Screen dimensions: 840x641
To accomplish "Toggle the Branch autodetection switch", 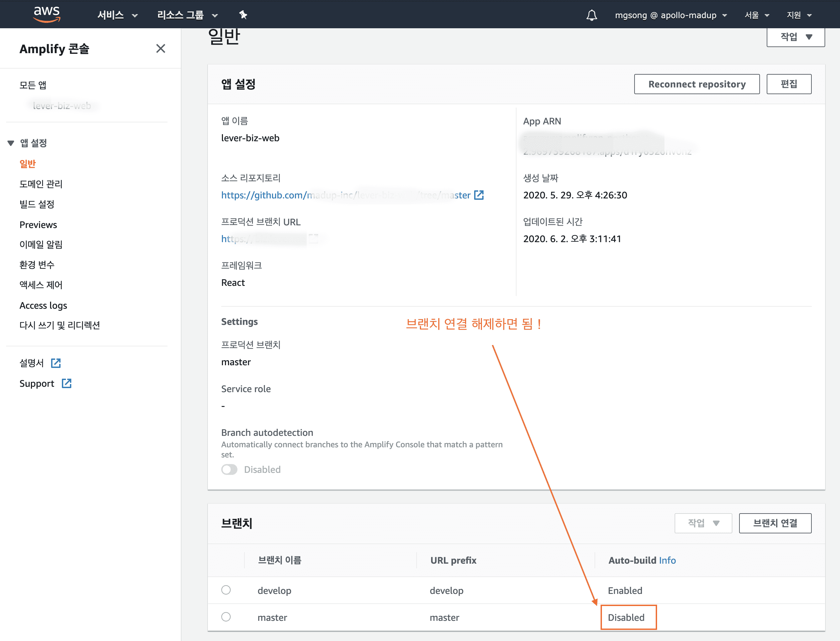I will [229, 469].
